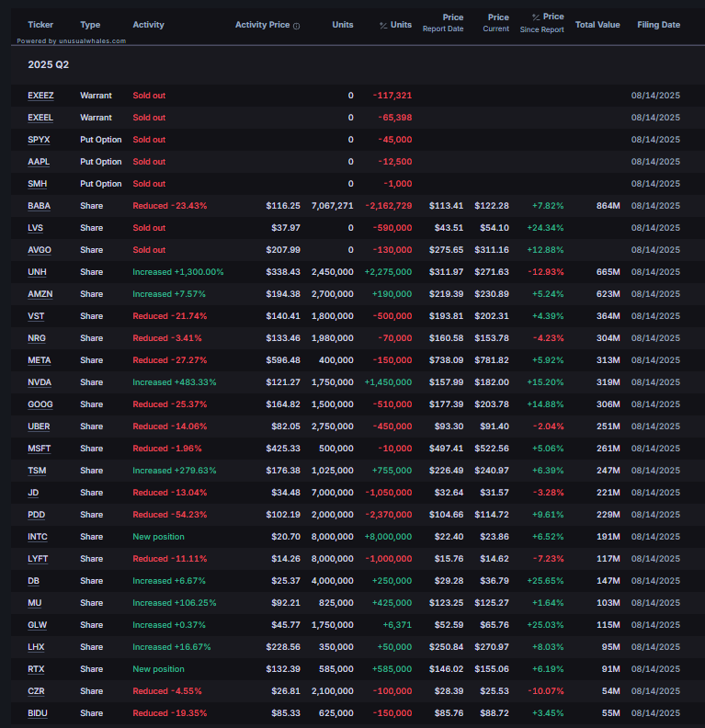Open the VST ticker link
The height and width of the screenshot is (728, 705).
(x=36, y=316)
